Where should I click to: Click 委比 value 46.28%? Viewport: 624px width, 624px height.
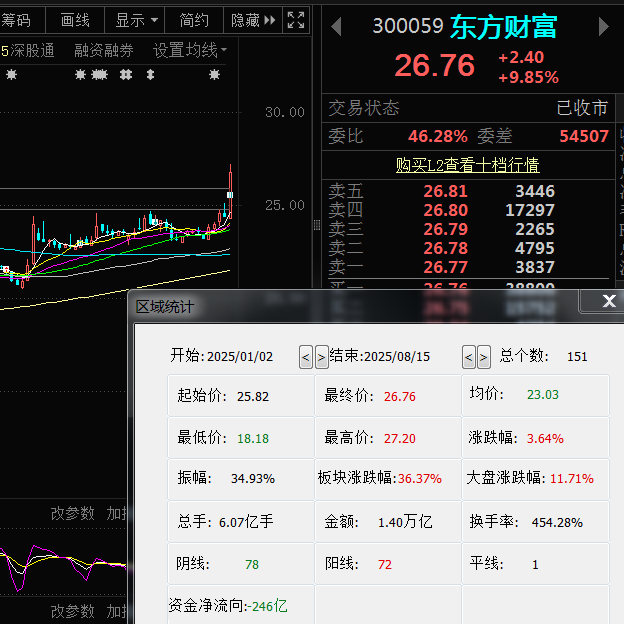tap(438, 136)
